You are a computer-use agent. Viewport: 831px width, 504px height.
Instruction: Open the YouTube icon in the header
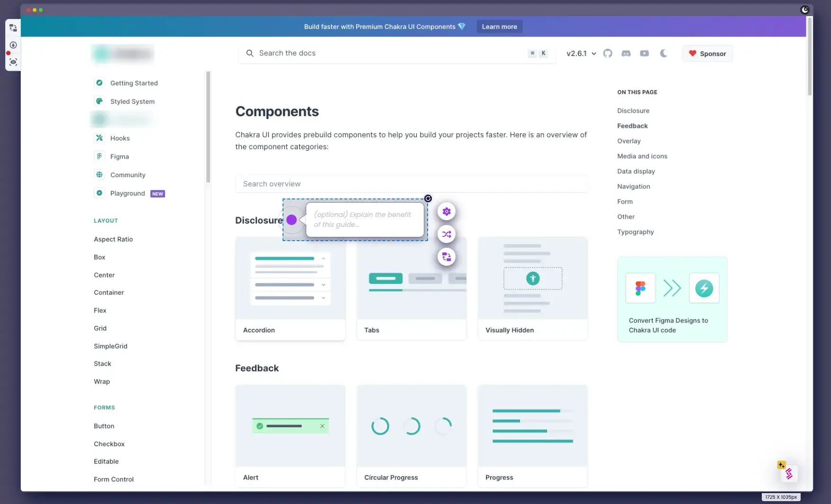644,54
